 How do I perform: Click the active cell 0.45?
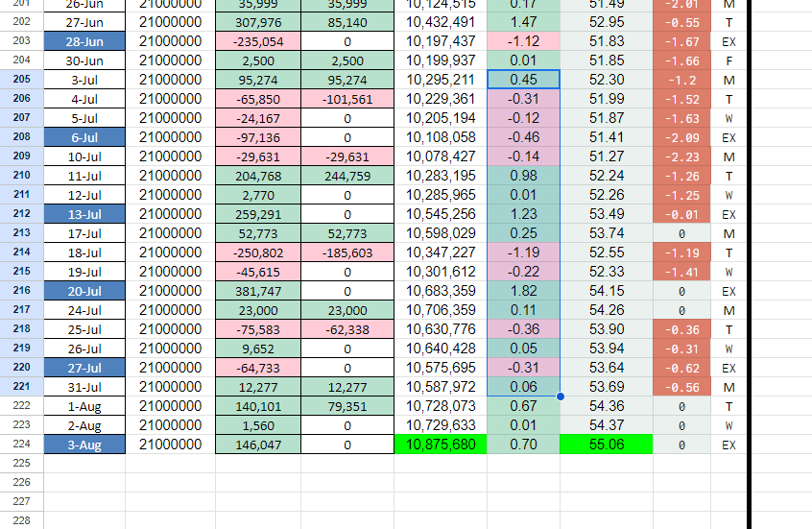[523, 80]
